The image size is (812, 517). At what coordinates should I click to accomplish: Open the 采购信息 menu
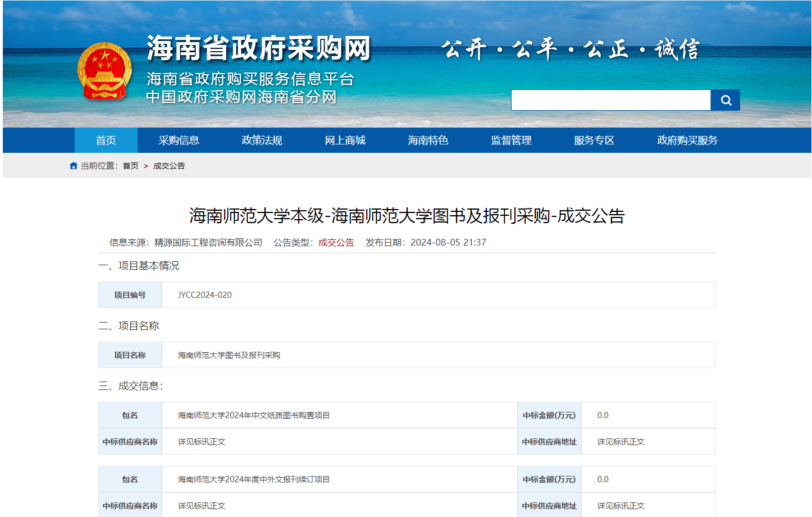pyautogui.click(x=179, y=140)
